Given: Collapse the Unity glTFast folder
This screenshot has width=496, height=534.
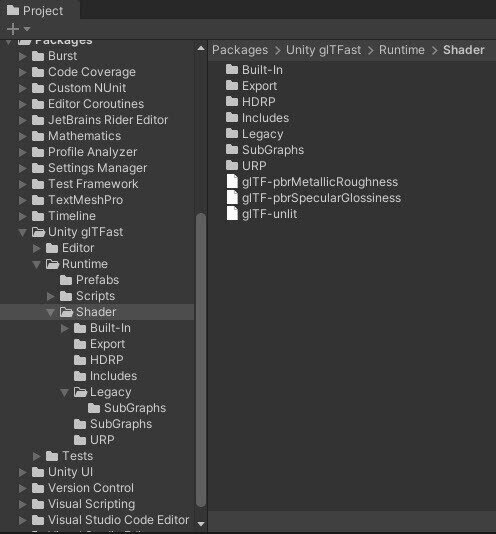Looking at the screenshot, I should 22,232.
